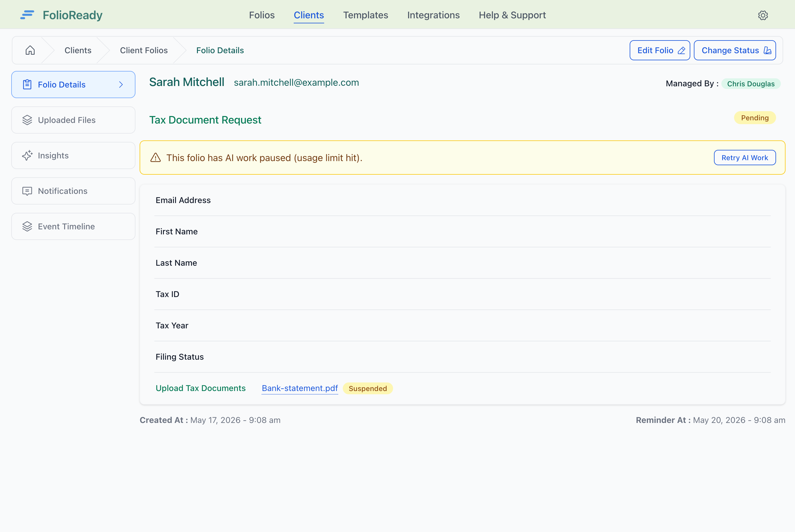Open Help & Support in top navigation
Image resolution: width=795 pixels, height=532 pixels.
pos(512,15)
